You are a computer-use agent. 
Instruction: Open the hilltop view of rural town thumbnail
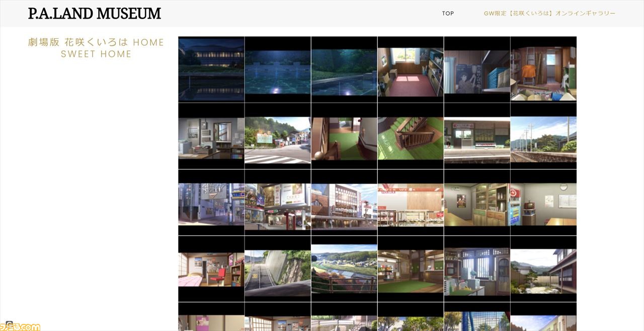344,269
